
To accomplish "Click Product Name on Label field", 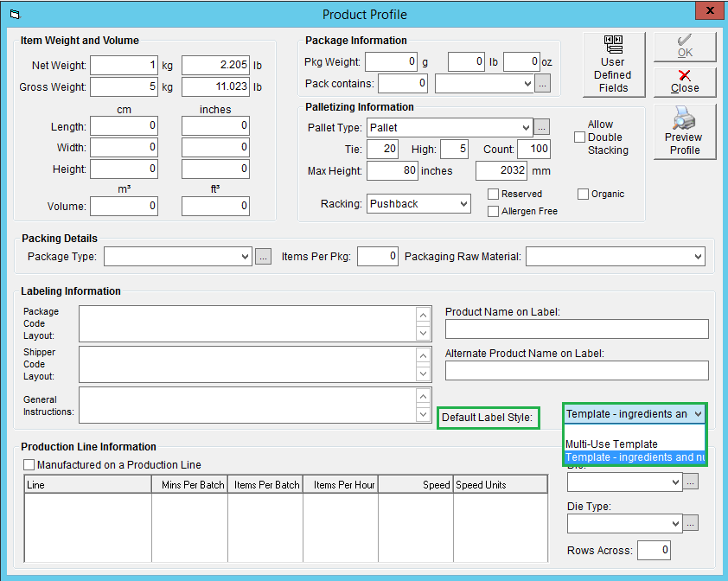I will pyautogui.click(x=577, y=329).
